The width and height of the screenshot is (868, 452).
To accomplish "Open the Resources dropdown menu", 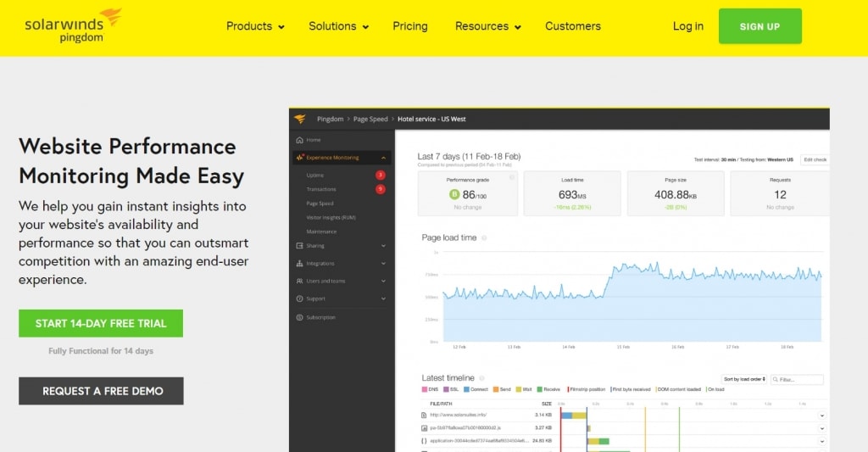I will (487, 26).
